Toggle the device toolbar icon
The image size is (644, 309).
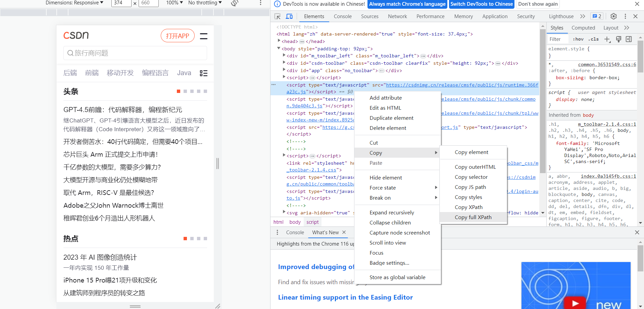(x=289, y=16)
